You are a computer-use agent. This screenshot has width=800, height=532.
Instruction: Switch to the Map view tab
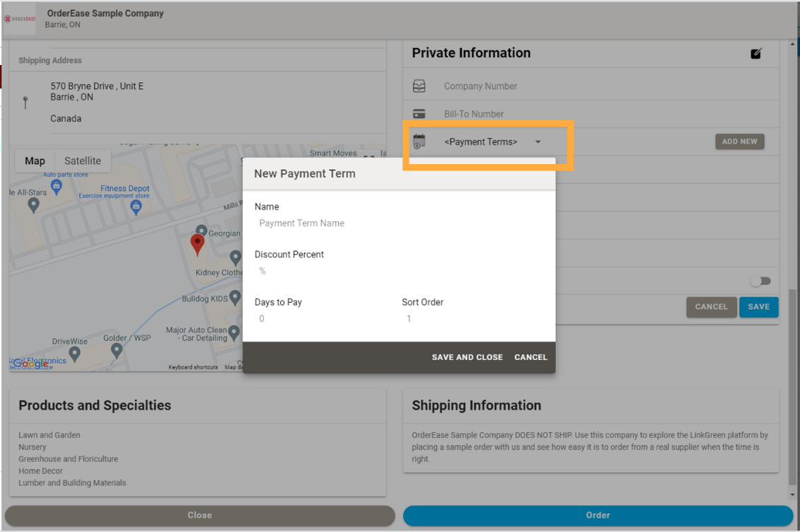34,161
